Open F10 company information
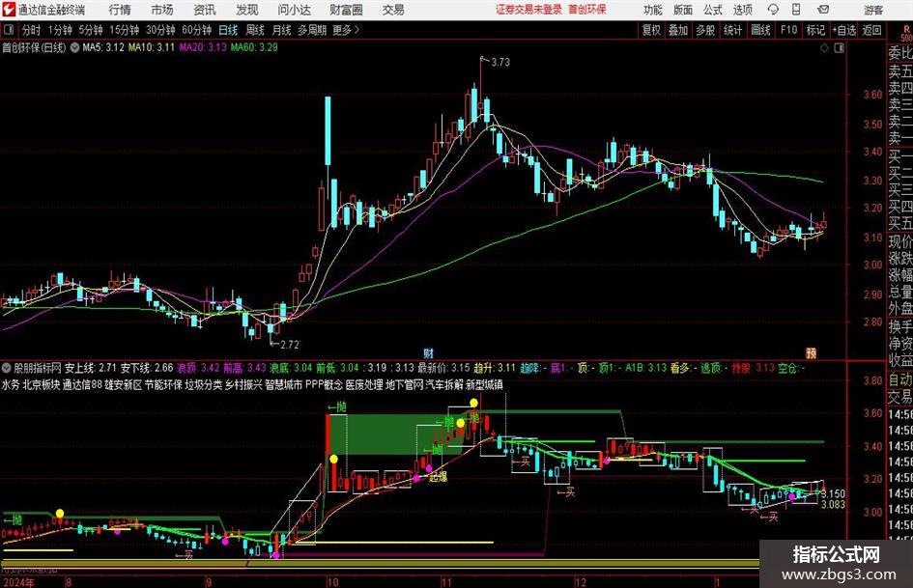Viewport: 913px width, 588px height. coord(788,30)
